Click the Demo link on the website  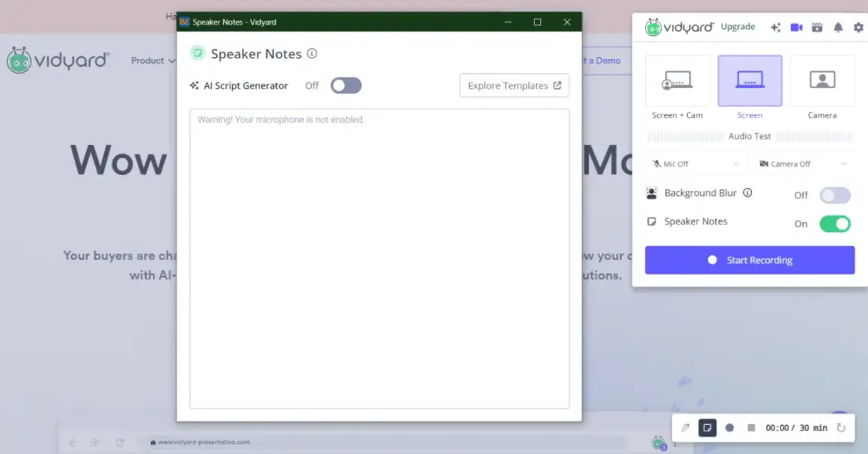pyautogui.click(x=602, y=61)
